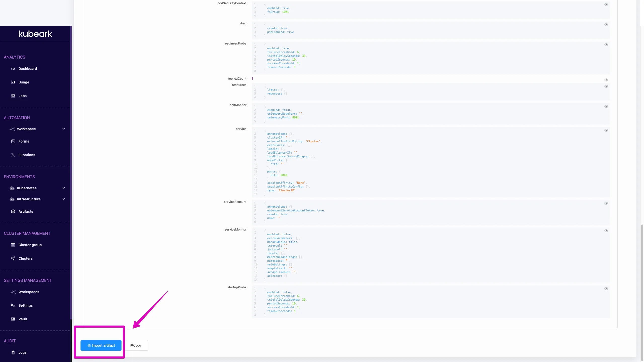Expand the Infrastructure menu chevron
The image size is (644, 362).
(x=64, y=199)
